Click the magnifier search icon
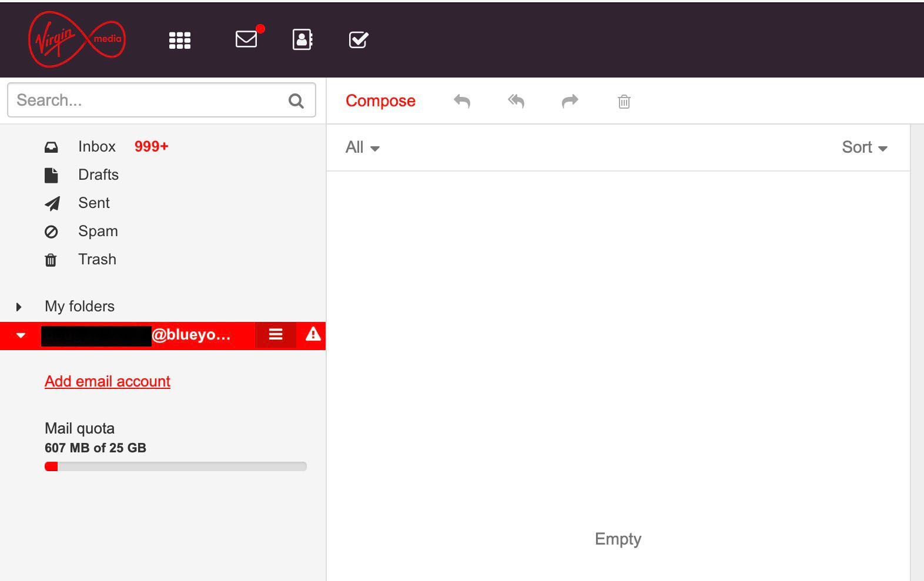This screenshot has height=581, width=924. [296, 101]
